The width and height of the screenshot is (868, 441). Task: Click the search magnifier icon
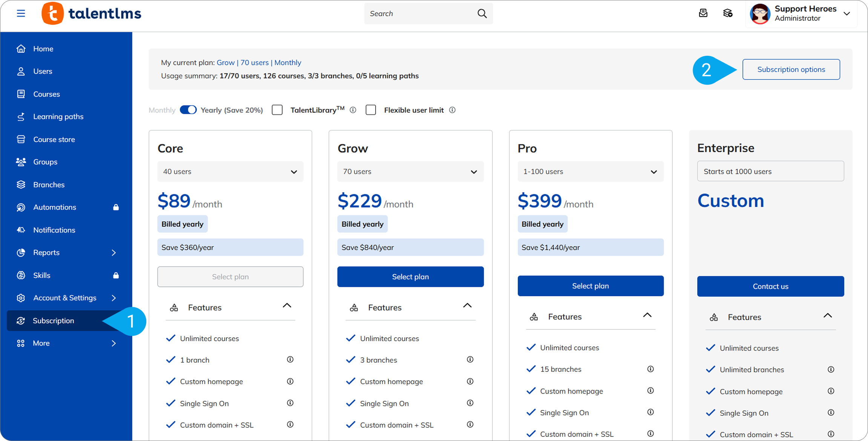(x=482, y=14)
